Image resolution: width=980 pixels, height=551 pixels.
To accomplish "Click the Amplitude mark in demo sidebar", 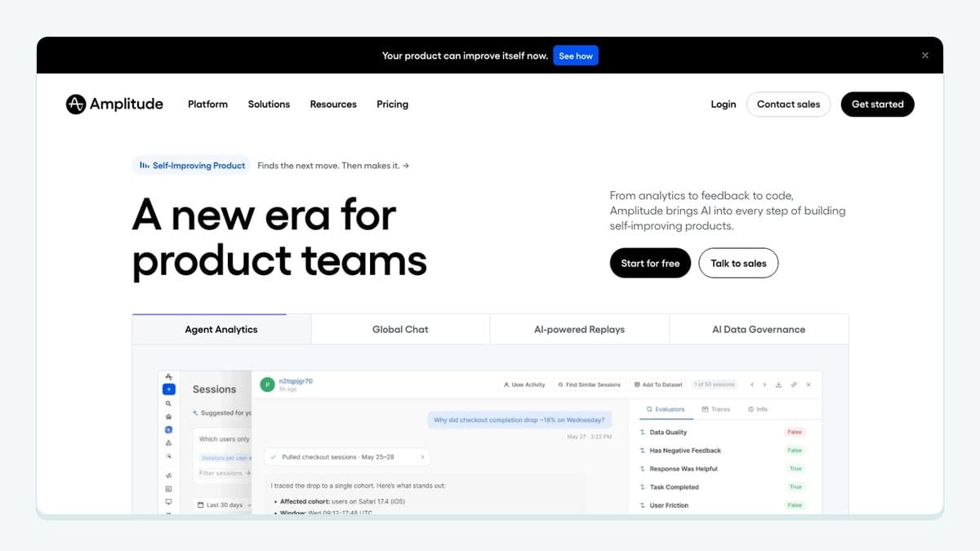I will pyautogui.click(x=168, y=376).
